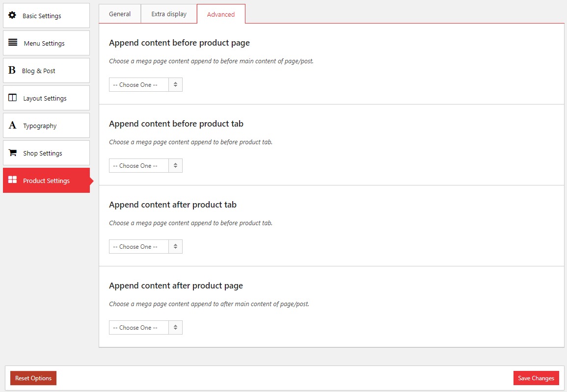Viewport: 567px width, 392px height.
Task: Switch to the General tab
Action: click(120, 14)
